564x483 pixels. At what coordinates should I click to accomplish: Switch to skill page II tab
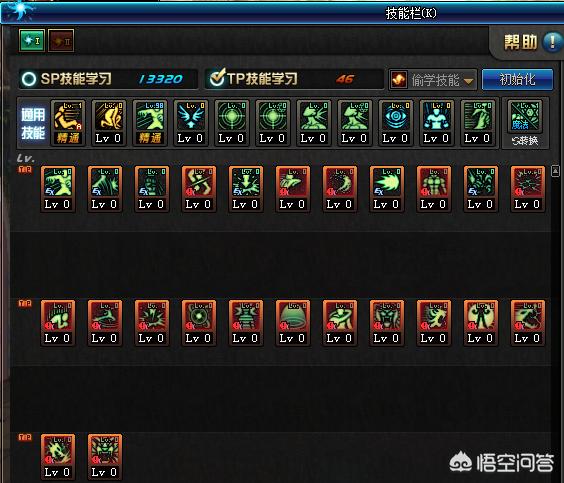coord(61,41)
